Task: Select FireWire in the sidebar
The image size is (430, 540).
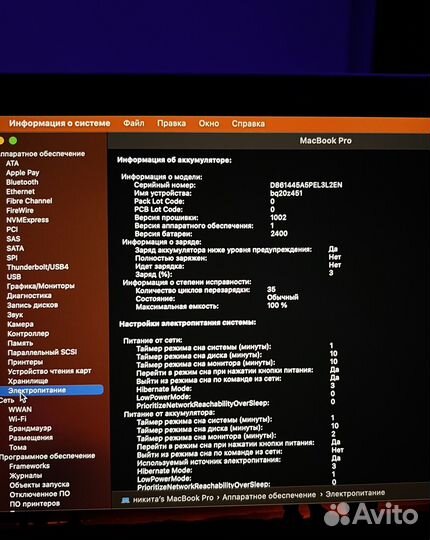Action: tap(20, 210)
